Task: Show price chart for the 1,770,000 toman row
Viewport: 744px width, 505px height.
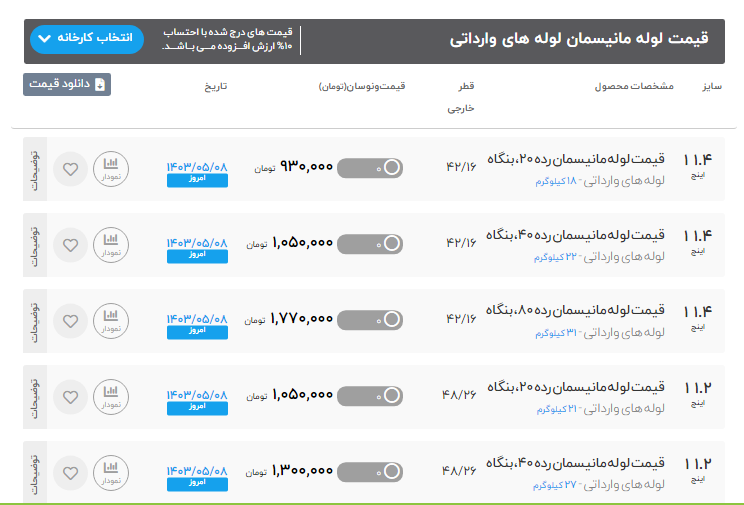Action: coord(111,320)
